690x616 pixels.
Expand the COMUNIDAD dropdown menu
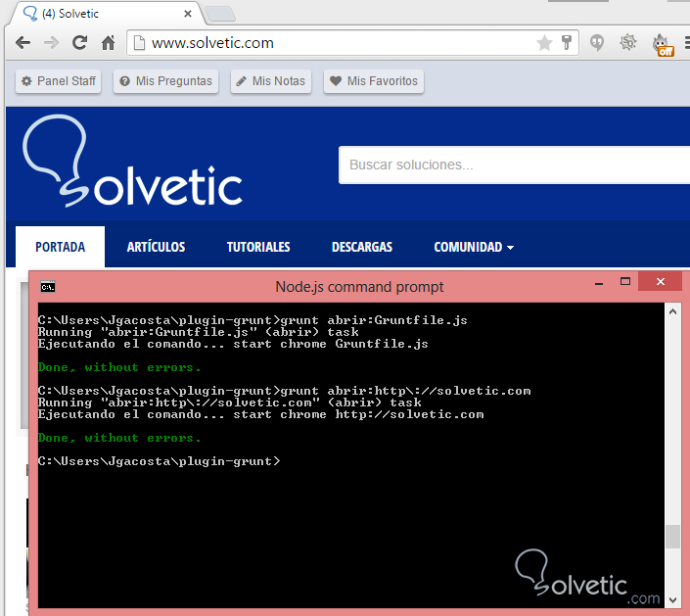point(474,247)
